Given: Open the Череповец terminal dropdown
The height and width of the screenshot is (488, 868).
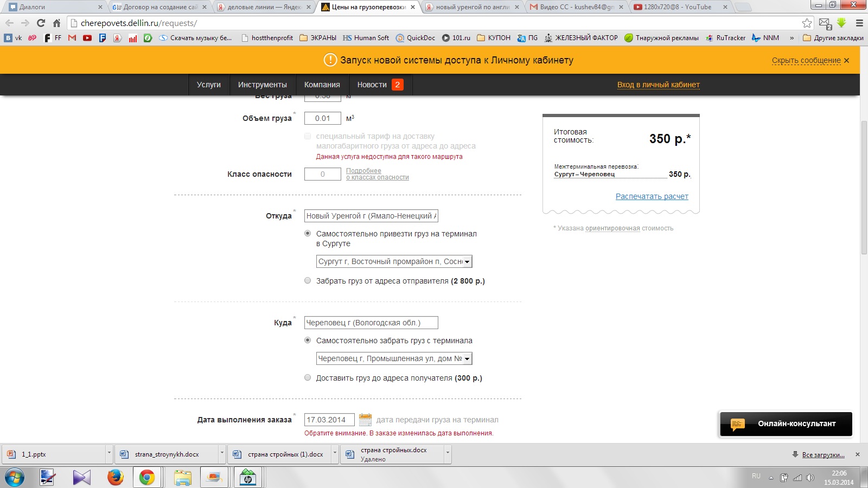Looking at the screenshot, I should (394, 358).
